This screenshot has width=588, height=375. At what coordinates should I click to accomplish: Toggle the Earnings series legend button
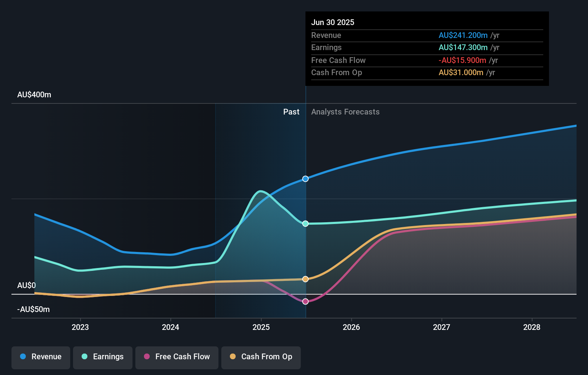(103, 357)
